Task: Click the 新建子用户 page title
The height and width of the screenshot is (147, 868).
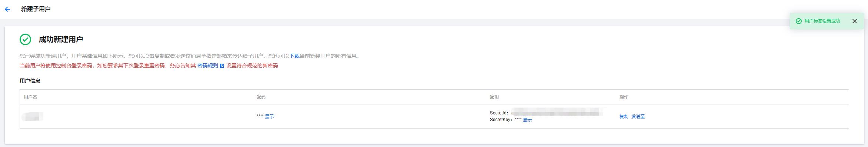Action: 36,9
